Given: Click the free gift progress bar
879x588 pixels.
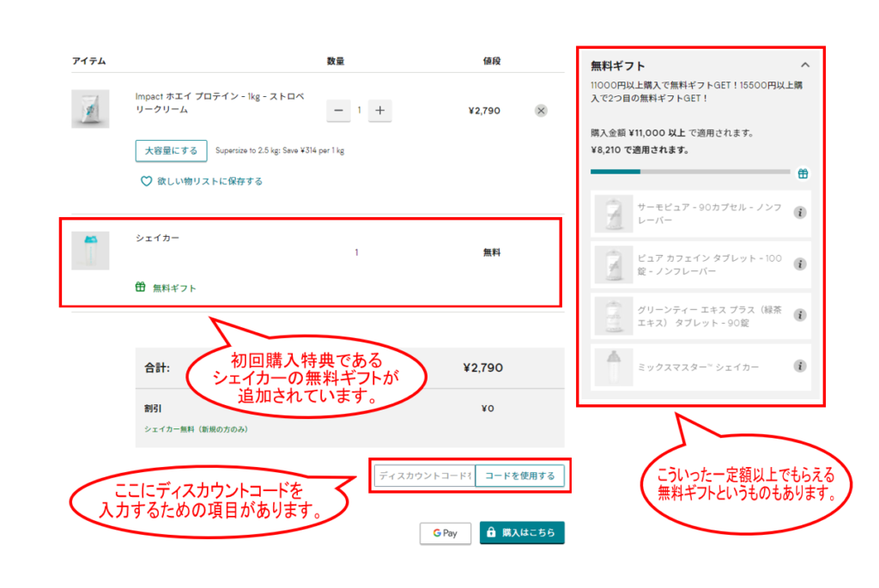Looking at the screenshot, I should click(x=690, y=172).
